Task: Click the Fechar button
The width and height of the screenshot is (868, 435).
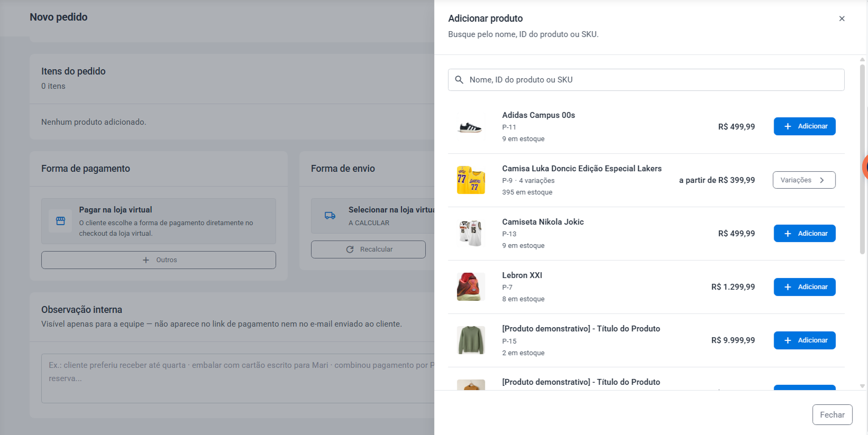Action: (832, 415)
